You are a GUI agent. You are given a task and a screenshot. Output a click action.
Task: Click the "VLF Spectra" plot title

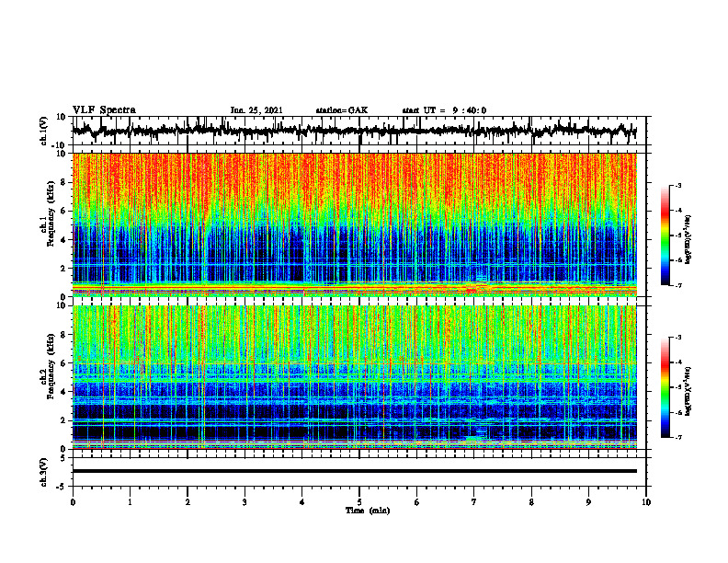point(104,110)
